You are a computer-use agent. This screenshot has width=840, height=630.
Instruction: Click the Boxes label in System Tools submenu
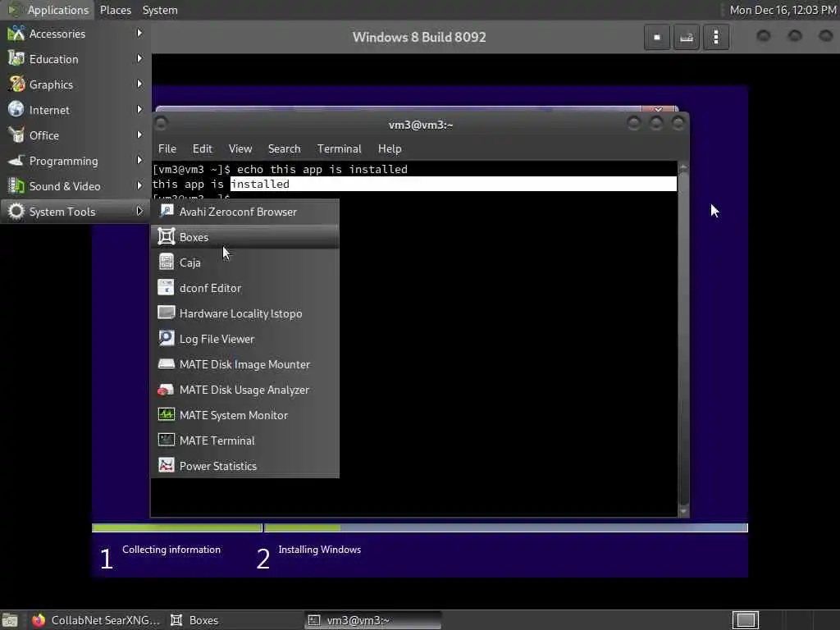194,237
